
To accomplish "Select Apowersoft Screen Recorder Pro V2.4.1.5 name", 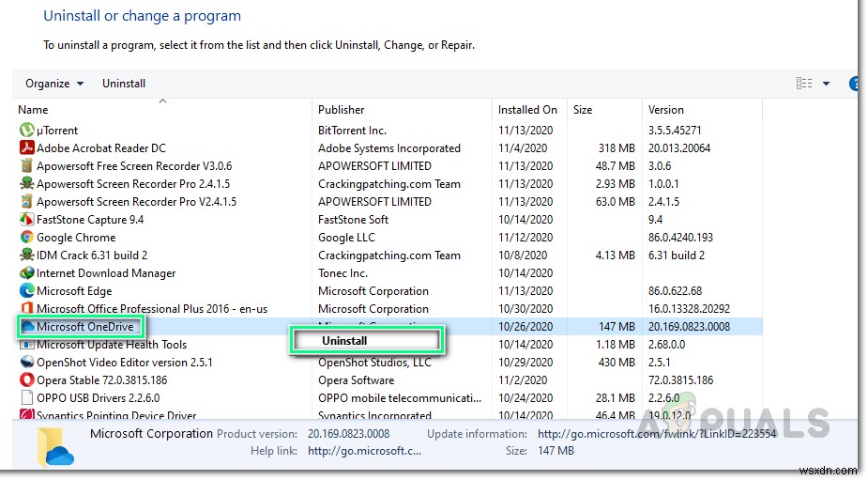I will [136, 202].
